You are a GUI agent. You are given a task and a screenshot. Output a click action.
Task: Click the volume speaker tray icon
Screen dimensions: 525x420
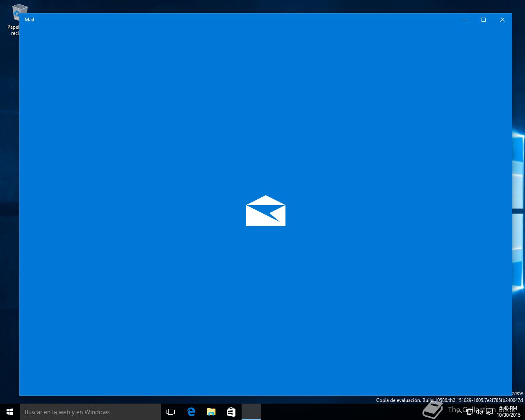click(x=479, y=412)
